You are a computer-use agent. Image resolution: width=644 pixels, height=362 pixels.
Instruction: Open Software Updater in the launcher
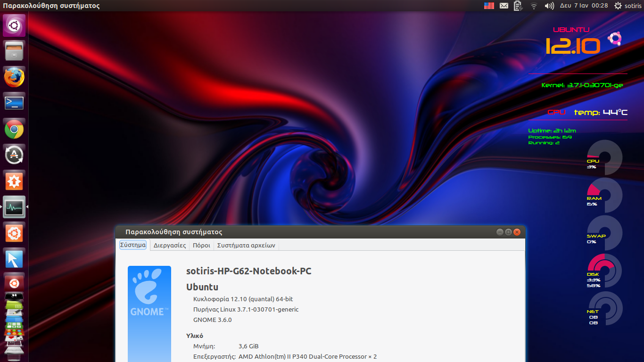[x=14, y=155]
